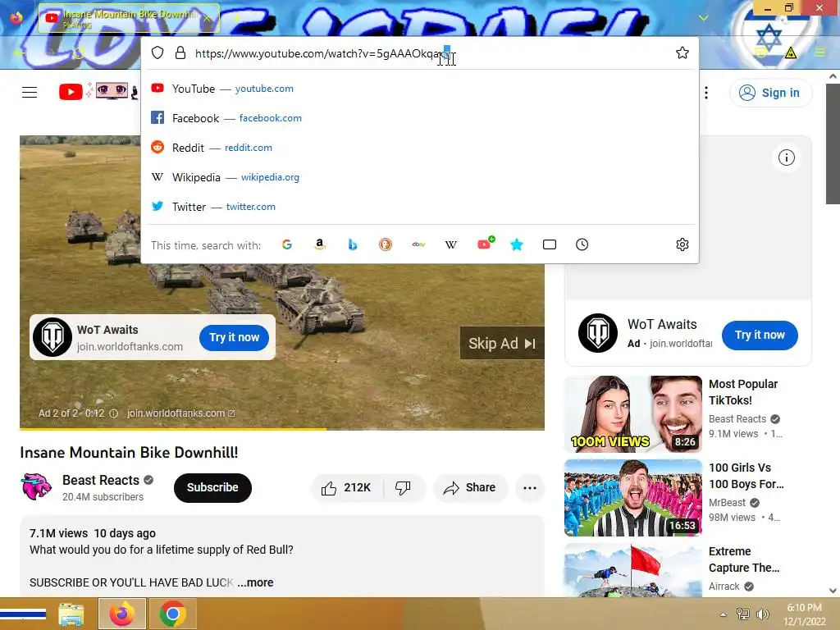Search this time with eBay
This screenshot has width=840, height=630.
pyautogui.click(x=418, y=244)
